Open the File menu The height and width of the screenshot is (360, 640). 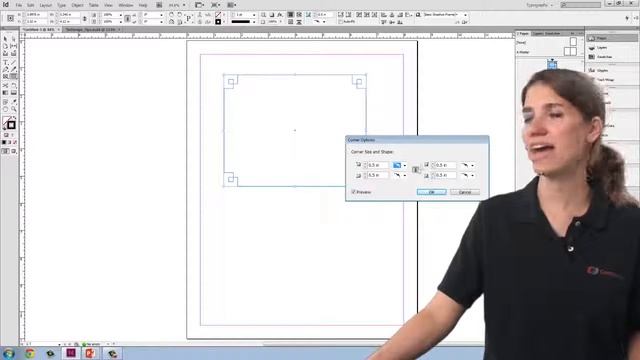click(x=19, y=5)
